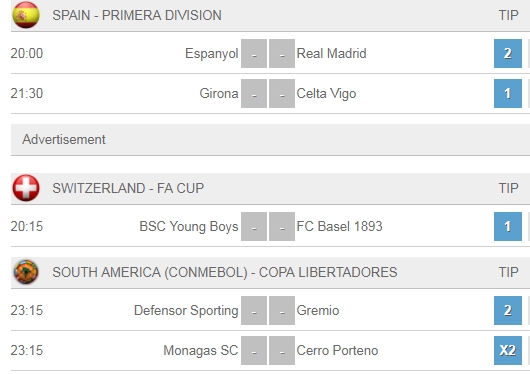This screenshot has height=374, width=530.
Task: Click the CONMEBOL South America ball icon
Action: click(26, 272)
